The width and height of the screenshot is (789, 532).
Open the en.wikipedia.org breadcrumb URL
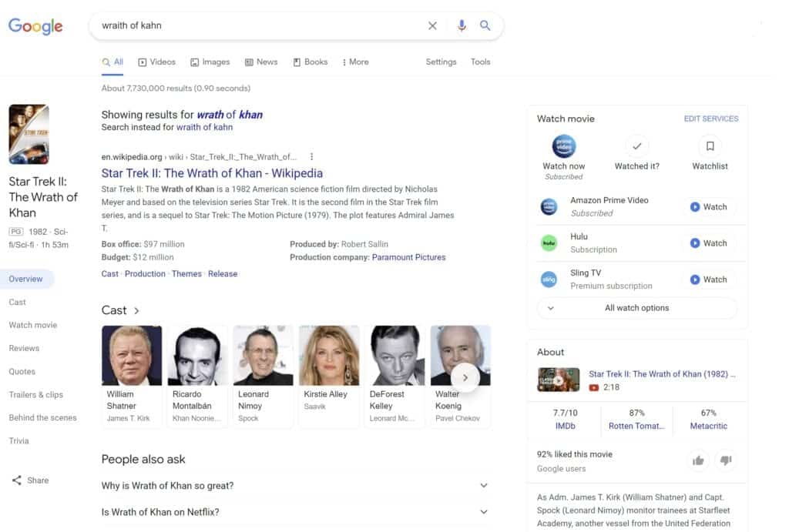(199, 157)
